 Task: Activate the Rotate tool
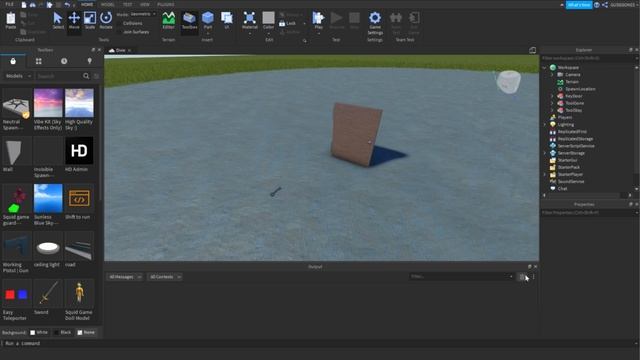[x=106, y=20]
